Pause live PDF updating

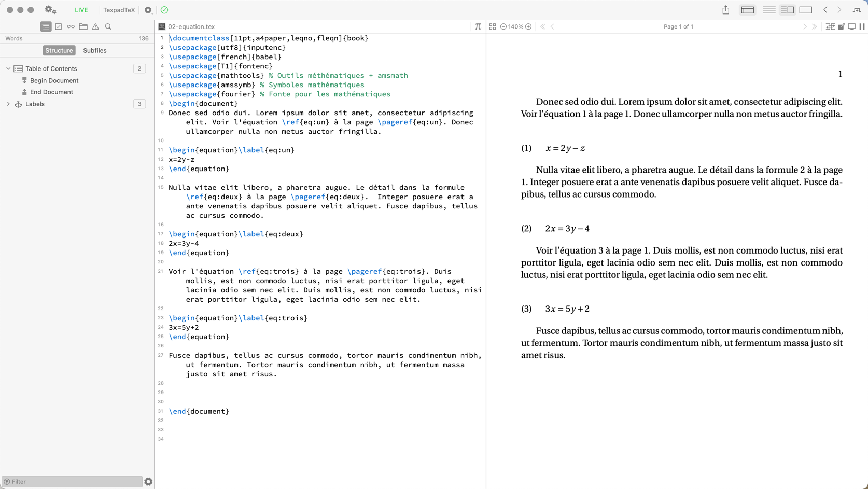click(862, 26)
